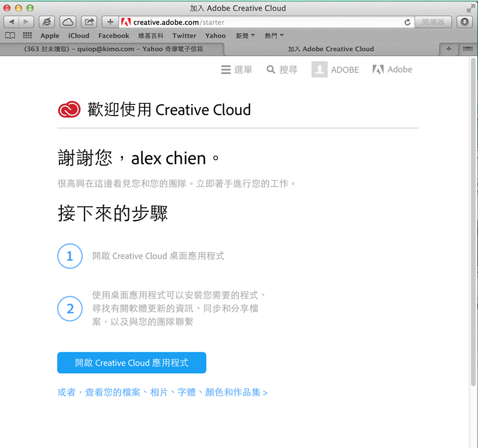Open iCloud tabs cloud icon
478x448 pixels.
(x=68, y=22)
